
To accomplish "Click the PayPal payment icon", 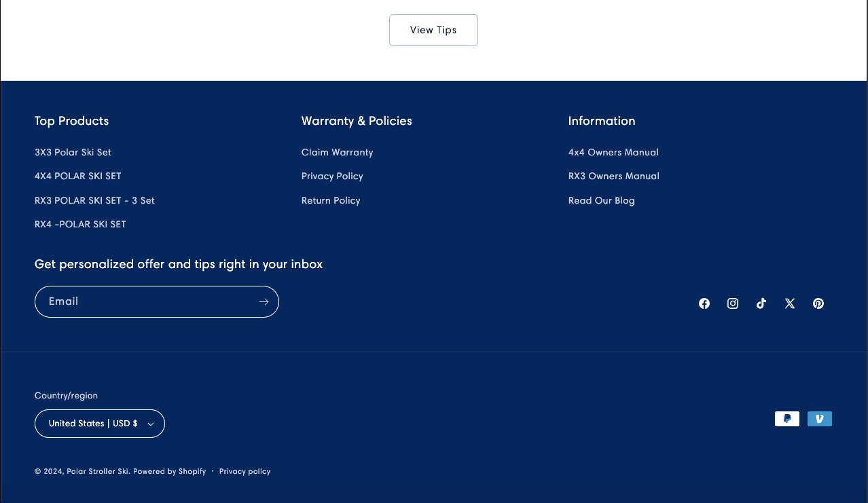I will (787, 419).
